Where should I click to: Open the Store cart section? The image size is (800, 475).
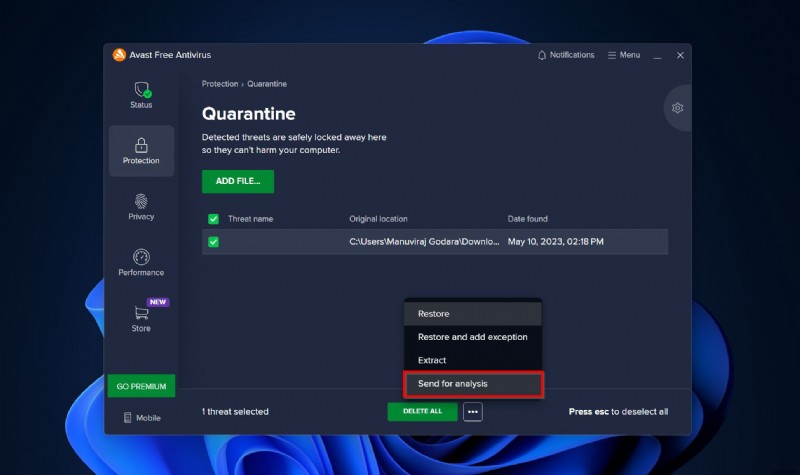[x=141, y=318]
